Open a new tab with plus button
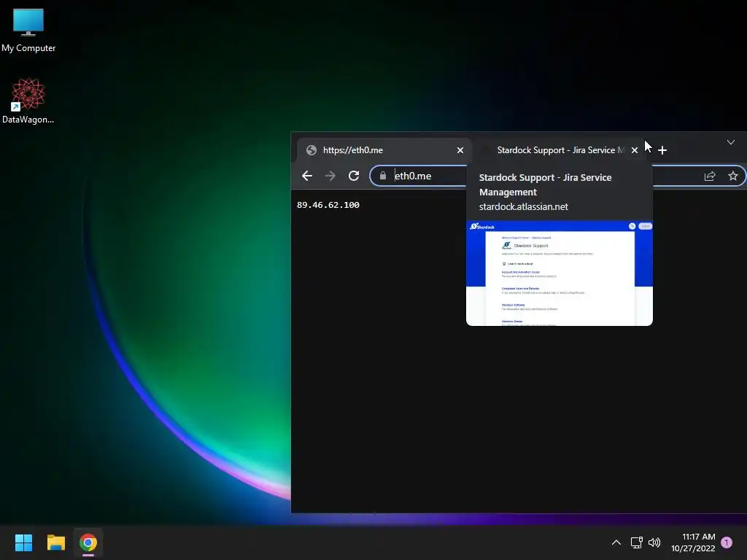The width and height of the screenshot is (747, 560). coord(662,150)
